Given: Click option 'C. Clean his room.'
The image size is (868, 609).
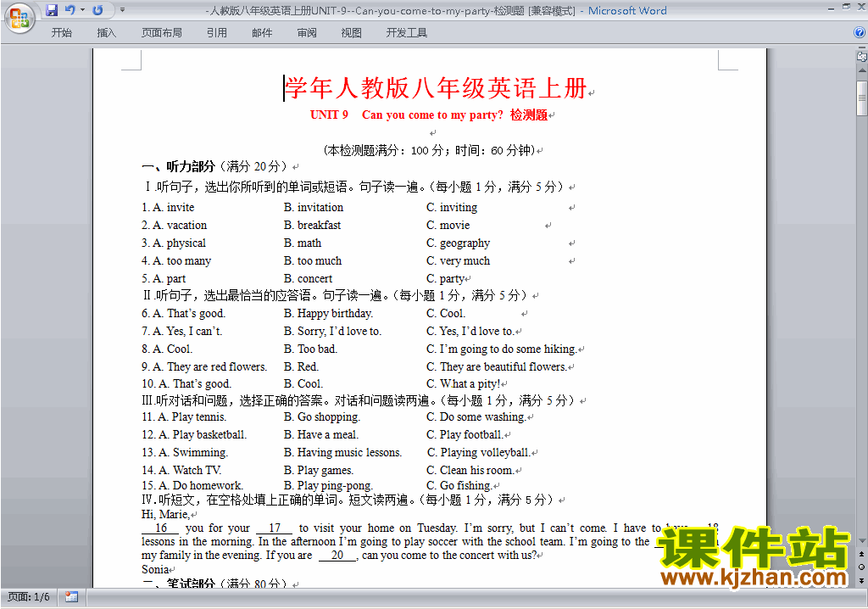Looking at the screenshot, I should [470, 470].
